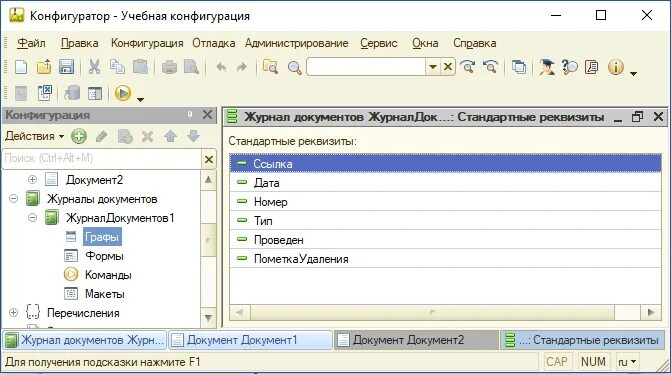Click the delete X icon in configuration toolbar
This screenshot has width=671, height=374.
point(148,137)
